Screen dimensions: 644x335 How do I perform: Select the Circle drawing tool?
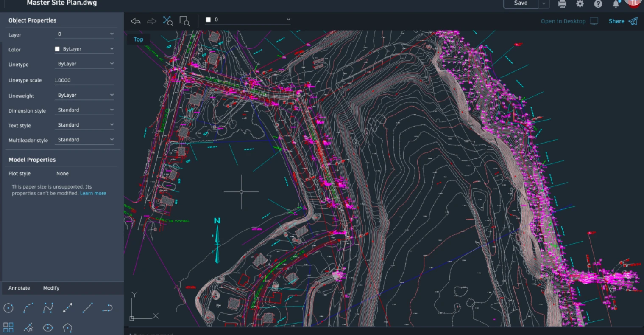click(8, 308)
